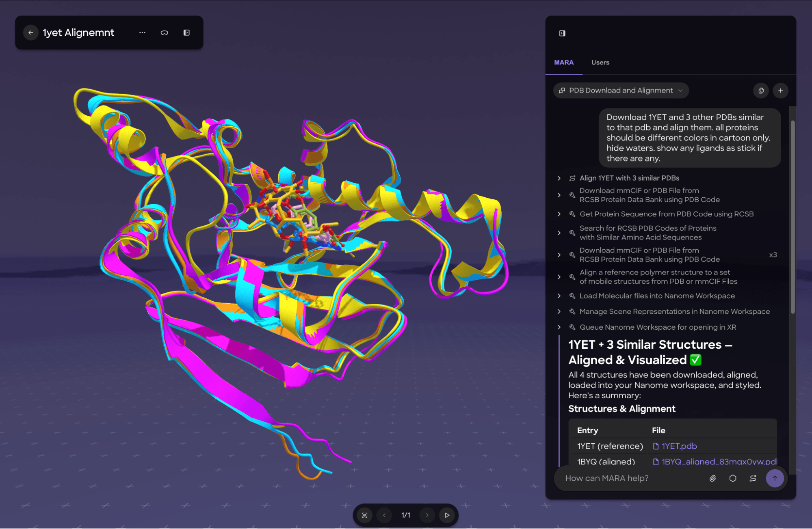Click the 1/1 frame counter

(405, 515)
